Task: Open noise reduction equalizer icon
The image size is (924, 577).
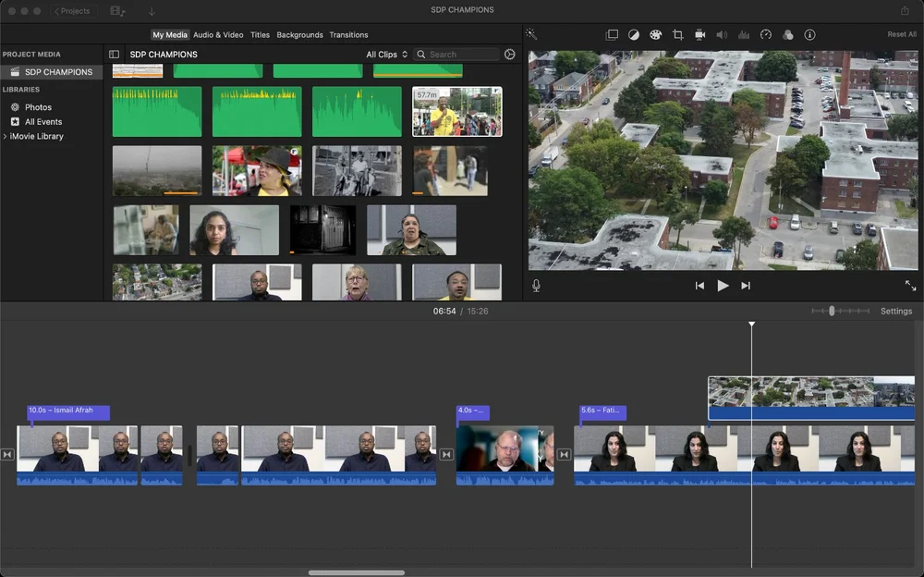Action: [744, 35]
